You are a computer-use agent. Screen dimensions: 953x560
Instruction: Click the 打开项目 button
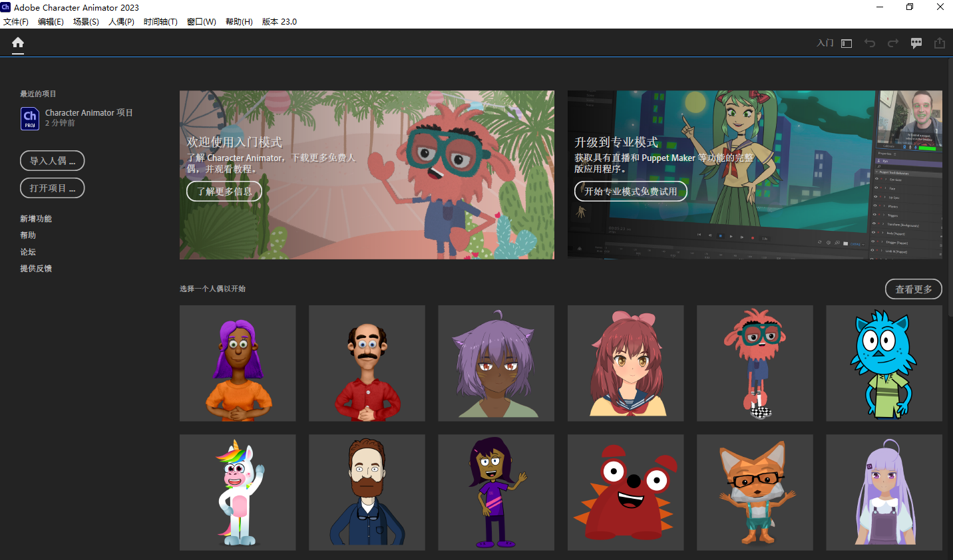pyautogui.click(x=53, y=188)
